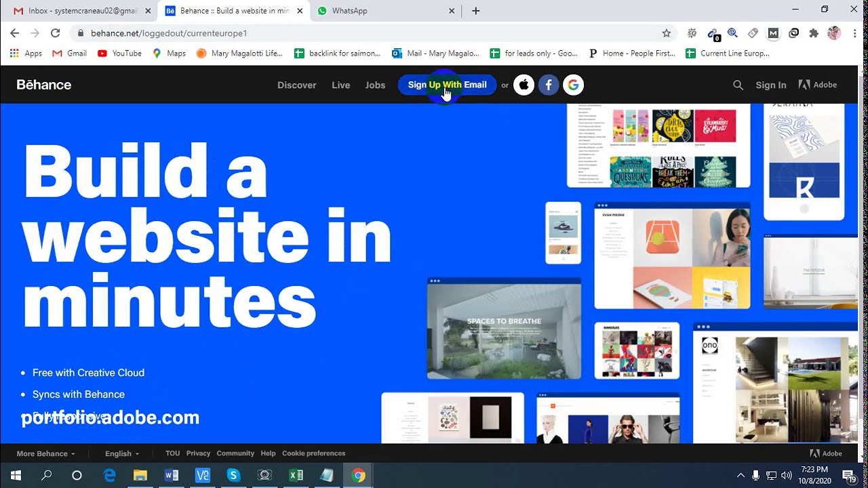The width and height of the screenshot is (868, 488).
Task: Open Windows taskbar search
Action: coord(47,476)
